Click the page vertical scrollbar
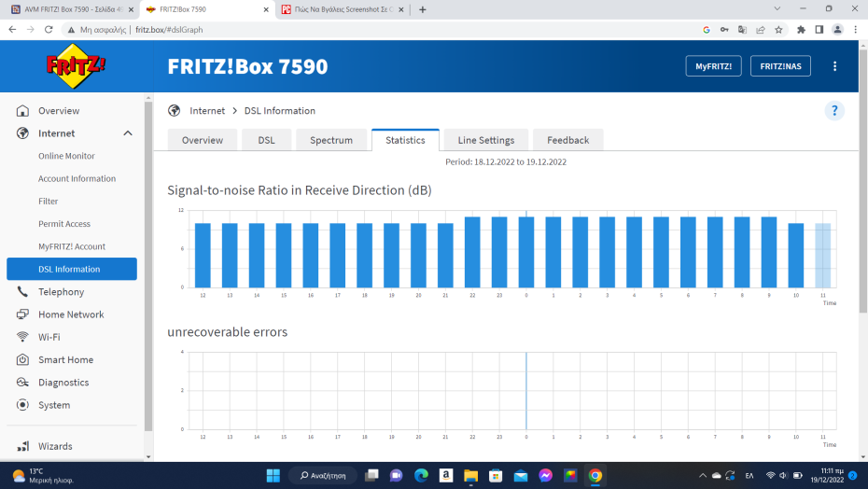This screenshot has width=868, height=489. click(x=863, y=181)
